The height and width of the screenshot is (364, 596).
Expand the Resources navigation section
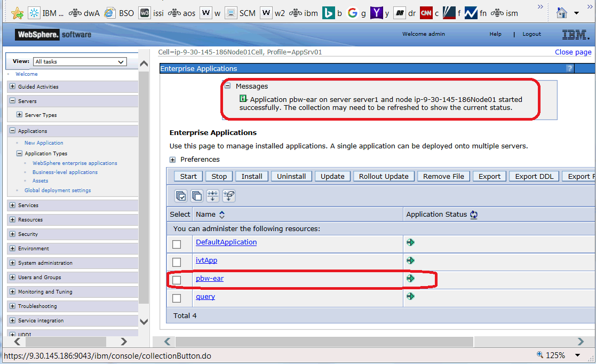[13, 219]
